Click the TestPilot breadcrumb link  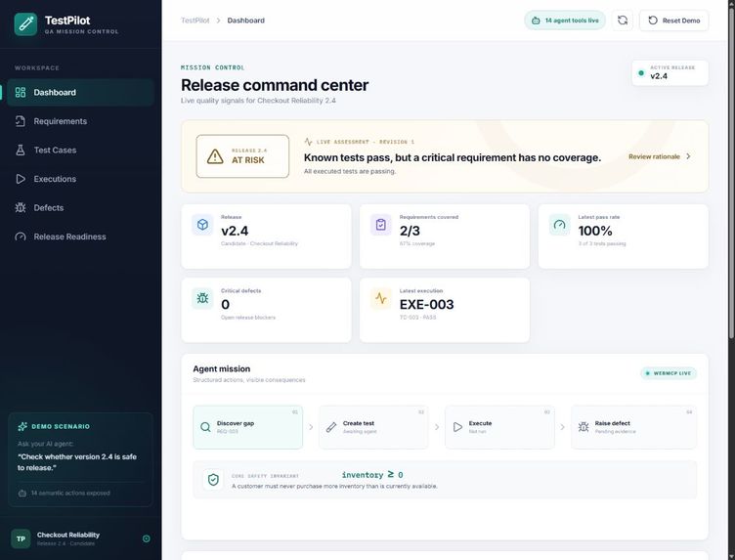[x=195, y=21]
